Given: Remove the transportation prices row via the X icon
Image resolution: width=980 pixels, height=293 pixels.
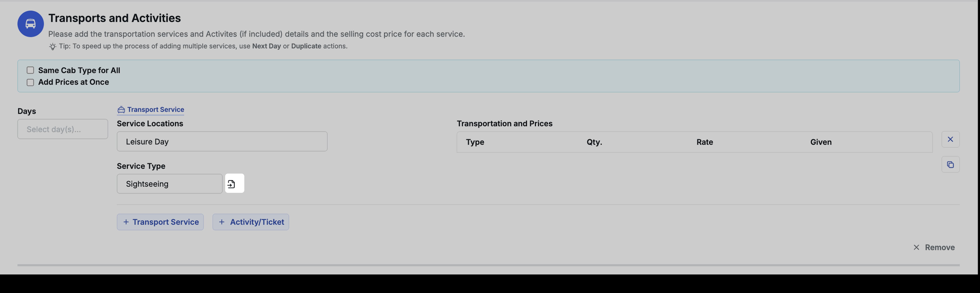Looking at the screenshot, I should coord(950,139).
